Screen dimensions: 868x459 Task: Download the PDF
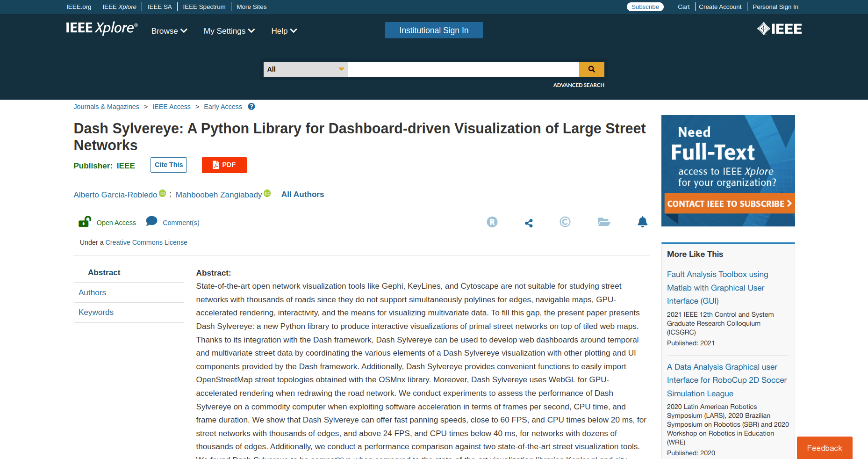tap(224, 165)
